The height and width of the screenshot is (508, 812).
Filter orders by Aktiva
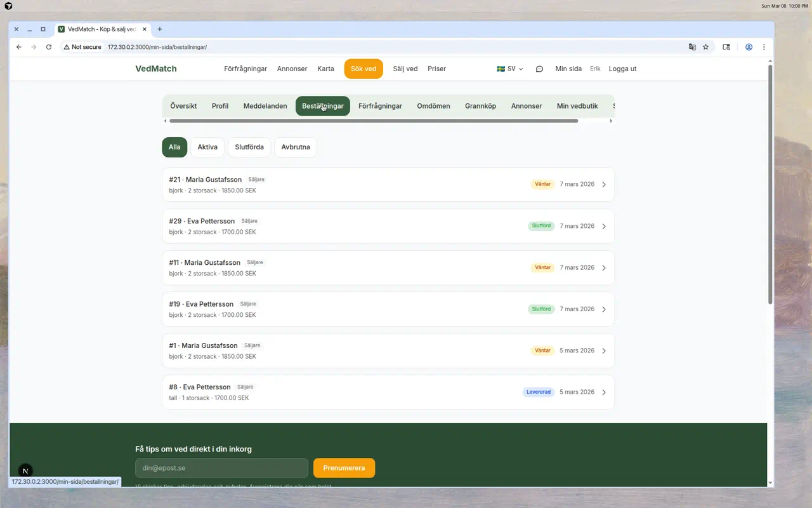click(x=207, y=147)
